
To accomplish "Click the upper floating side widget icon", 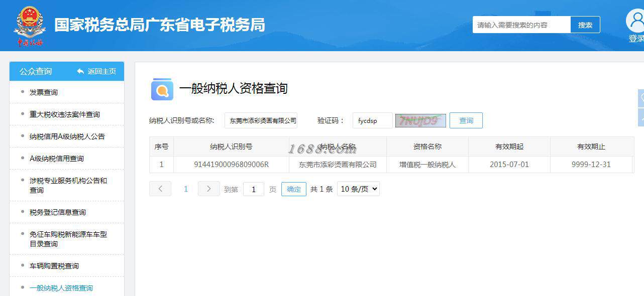I will click(641, 98).
